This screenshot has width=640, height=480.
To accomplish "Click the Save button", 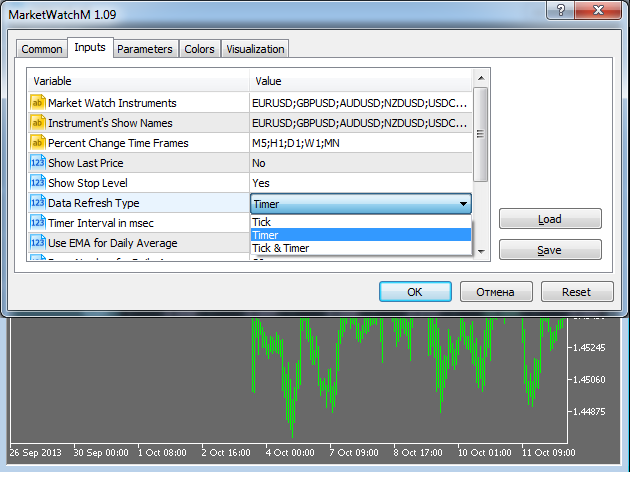I will coord(550,250).
